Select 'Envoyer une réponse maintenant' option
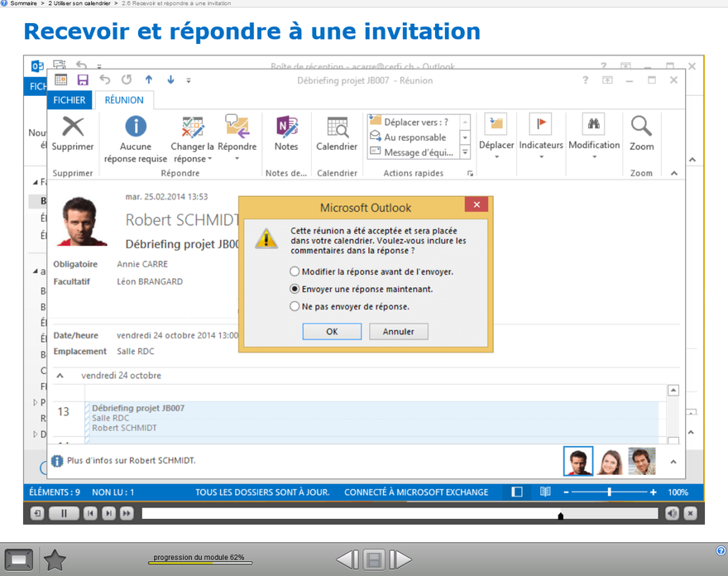Image resolution: width=728 pixels, height=576 pixels. [x=295, y=289]
